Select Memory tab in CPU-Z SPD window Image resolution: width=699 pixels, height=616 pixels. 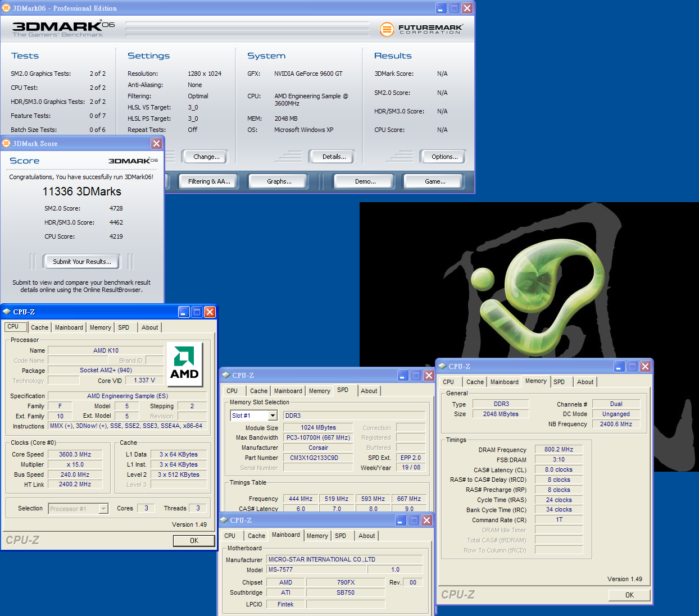point(319,391)
